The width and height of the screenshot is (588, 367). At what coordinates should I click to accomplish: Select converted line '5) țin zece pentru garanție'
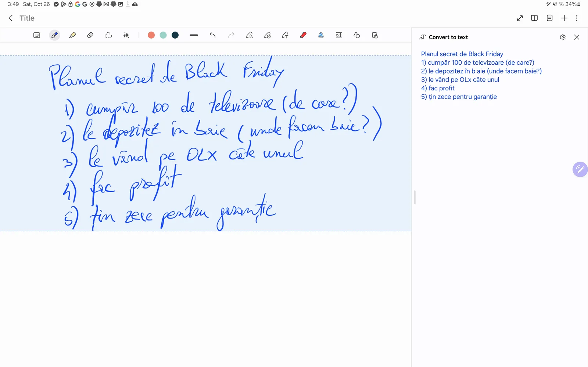click(459, 97)
